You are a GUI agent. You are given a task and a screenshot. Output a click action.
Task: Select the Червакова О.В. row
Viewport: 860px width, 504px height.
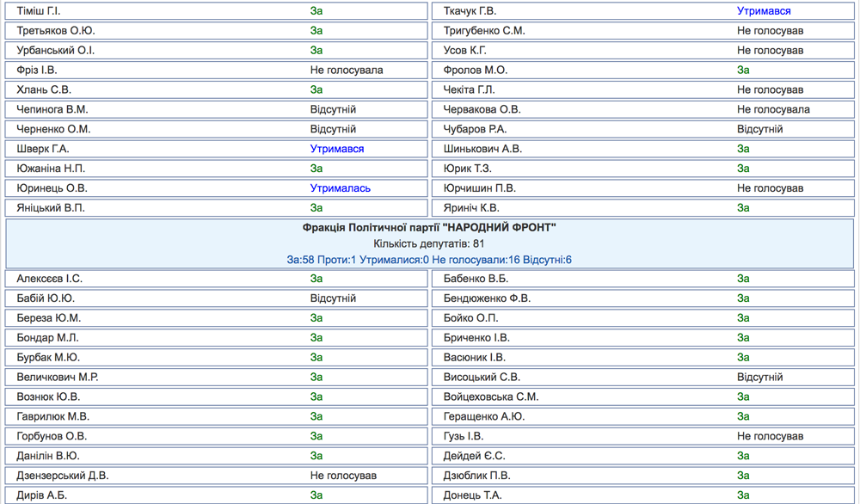642,110
